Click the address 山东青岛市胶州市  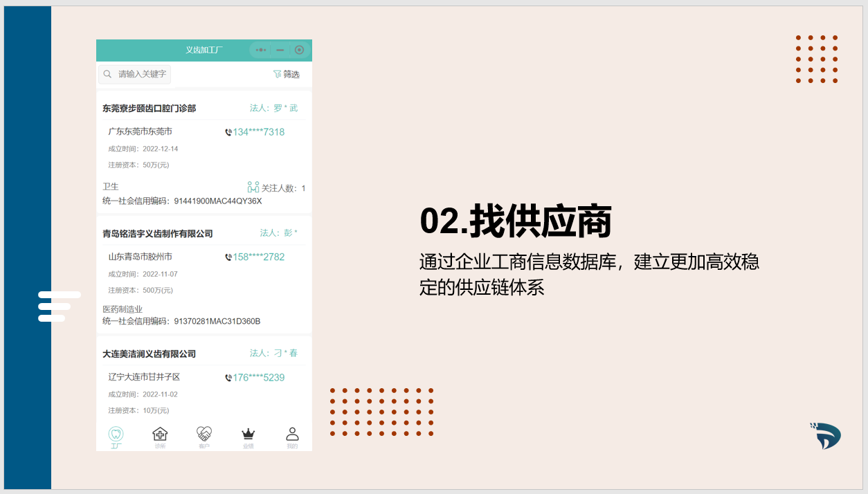tap(141, 257)
